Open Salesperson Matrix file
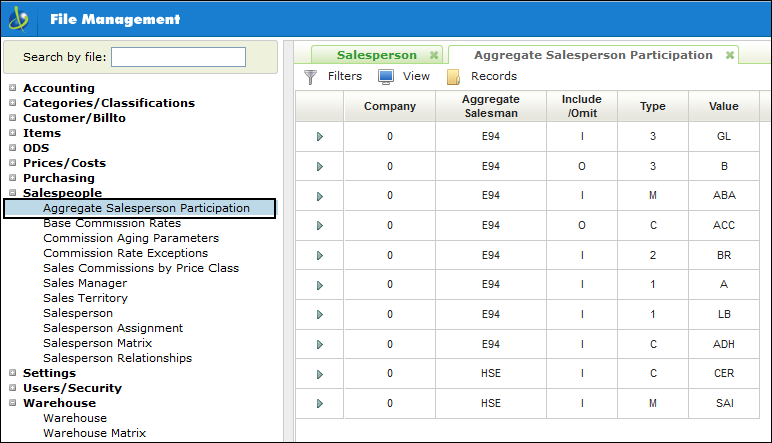This screenshot has width=772, height=443. (97, 343)
